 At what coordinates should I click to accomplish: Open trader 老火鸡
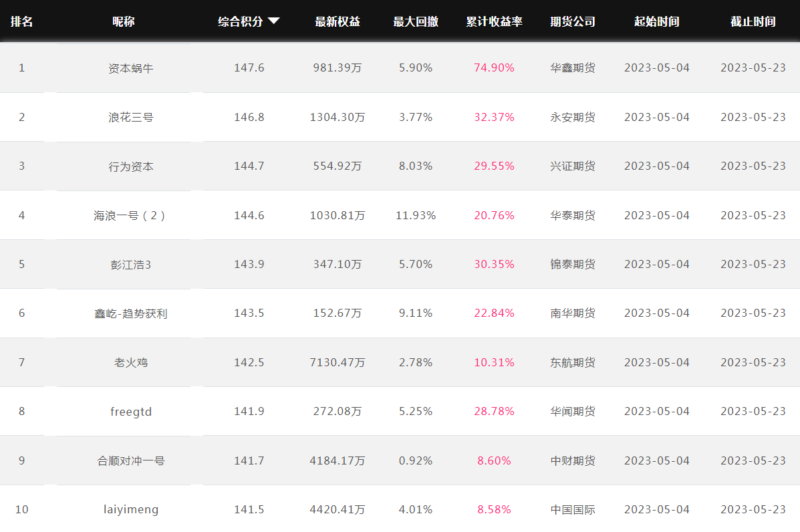tap(130, 363)
